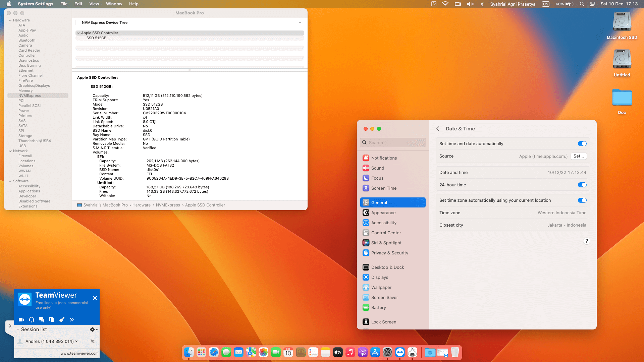This screenshot has width=644, height=362.
Task: Collapse the Apple SSD Controller tree row
Action: [x=78, y=33]
